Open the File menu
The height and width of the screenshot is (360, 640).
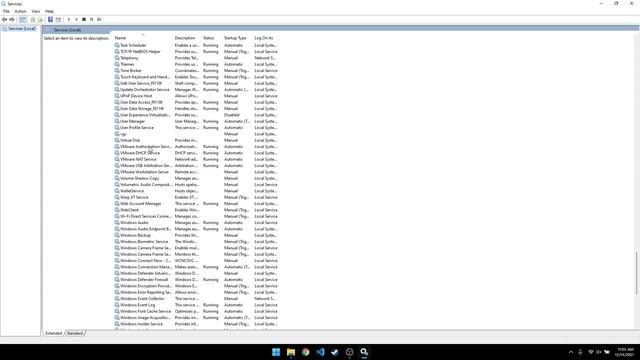pos(6,11)
